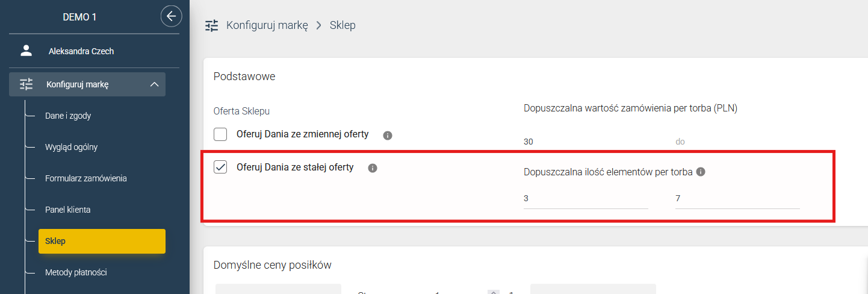Collapse the Konfiguruj markę menu chevron
Image resolution: width=868 pixels, height=294 pixels.
154,84
